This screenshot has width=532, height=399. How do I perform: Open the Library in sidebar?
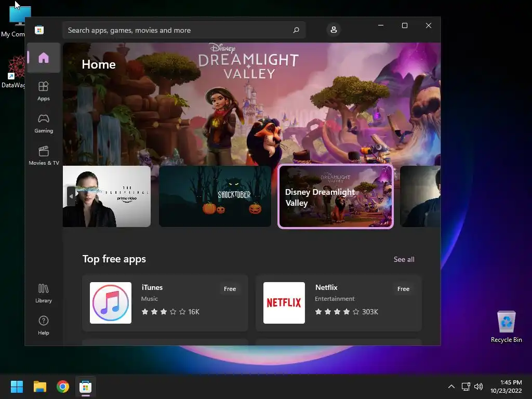[44, 294]
